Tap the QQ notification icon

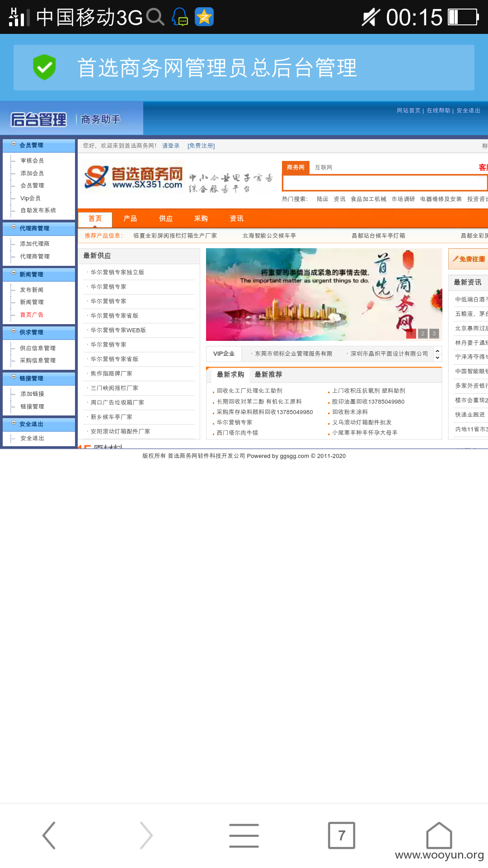(x=180, y=17)
